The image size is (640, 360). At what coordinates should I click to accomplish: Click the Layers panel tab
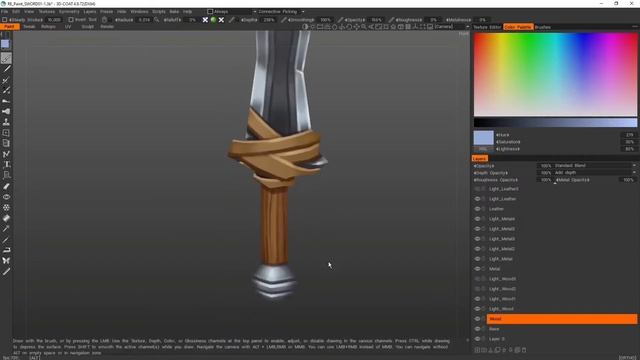(x=480, y=158)
